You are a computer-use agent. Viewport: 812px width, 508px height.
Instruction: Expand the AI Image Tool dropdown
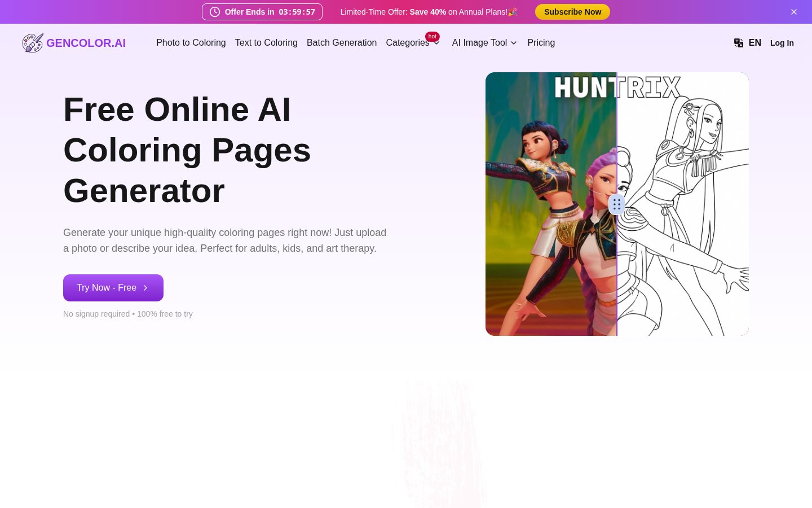484,43
